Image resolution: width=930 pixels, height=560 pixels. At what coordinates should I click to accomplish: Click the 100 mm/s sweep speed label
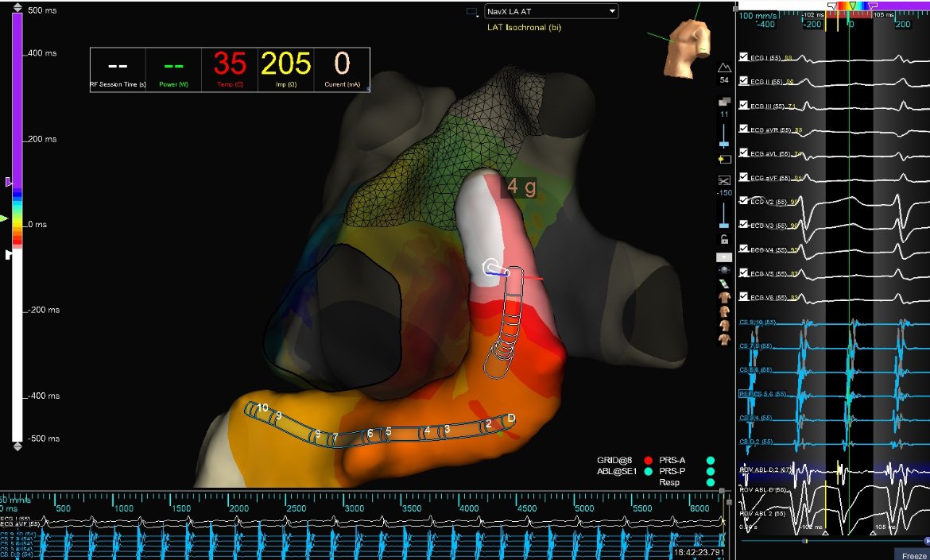[757, 15]
